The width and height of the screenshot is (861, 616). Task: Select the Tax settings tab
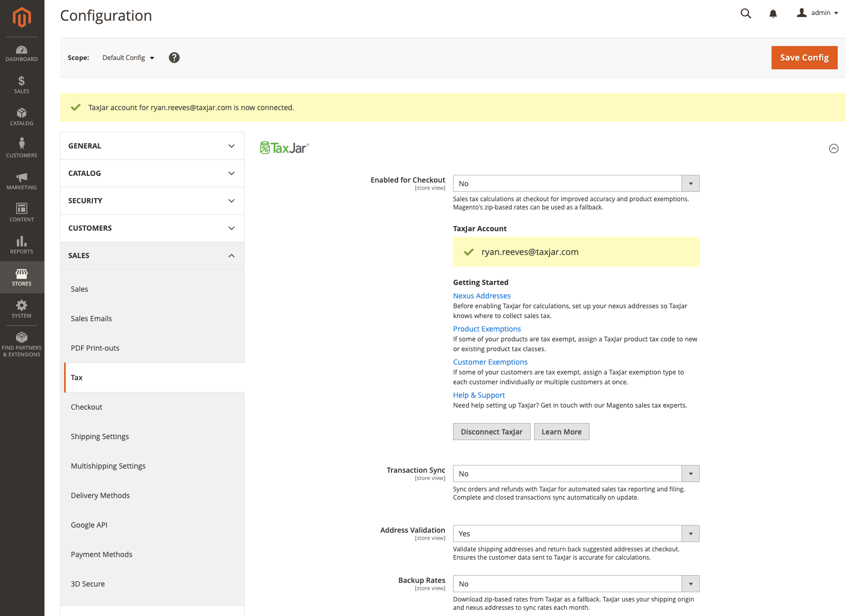(154, 378)
